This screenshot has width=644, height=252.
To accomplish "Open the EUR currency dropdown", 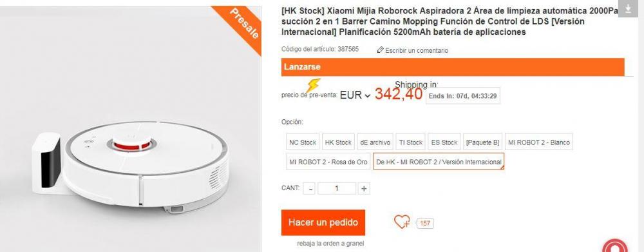I will 355,95.
